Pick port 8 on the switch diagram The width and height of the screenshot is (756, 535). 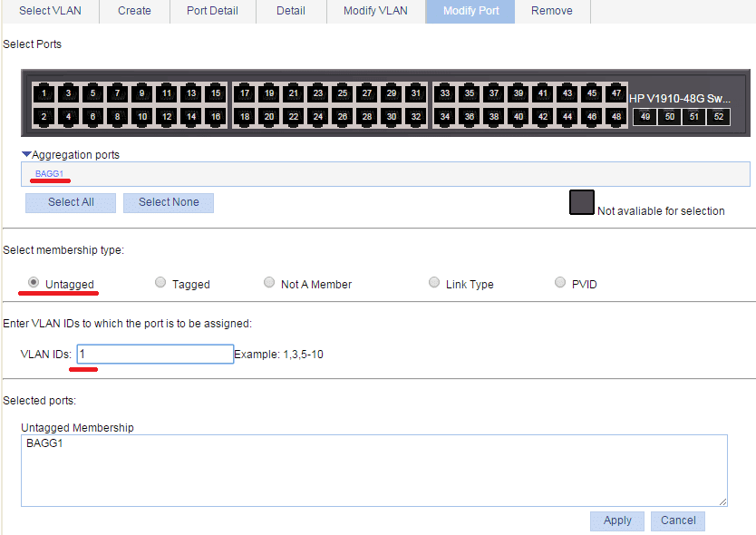click(x=117, y=117)
